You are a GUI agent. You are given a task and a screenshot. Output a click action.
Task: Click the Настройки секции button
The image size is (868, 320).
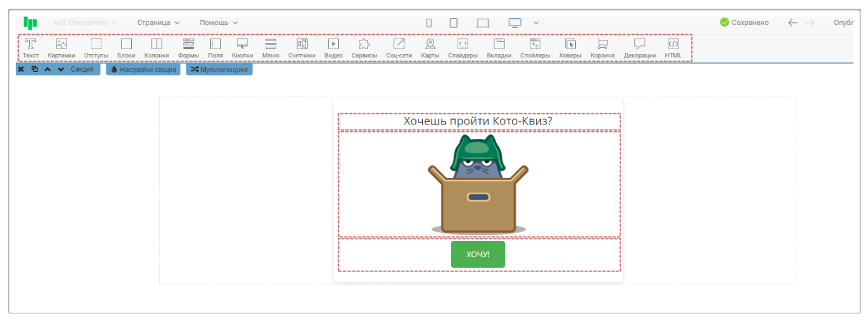tap(143, 70)
